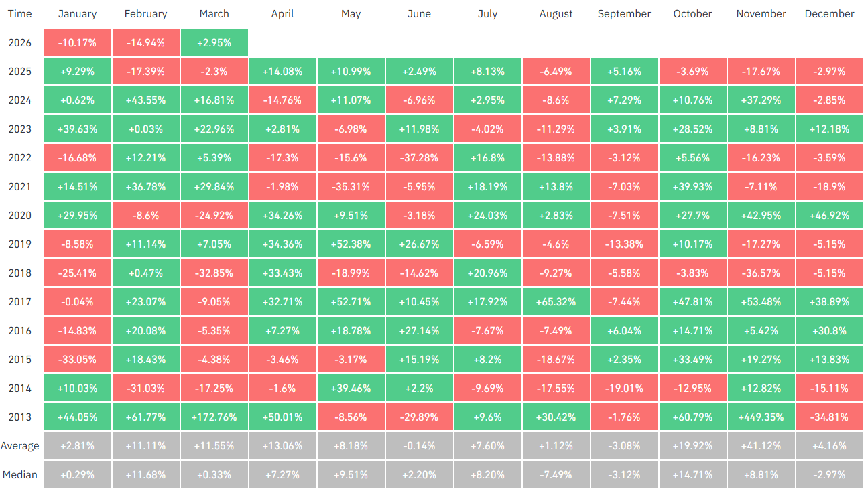Click the +449.35% cell for November 2013
868x493 pixels.
pos(761,417)
